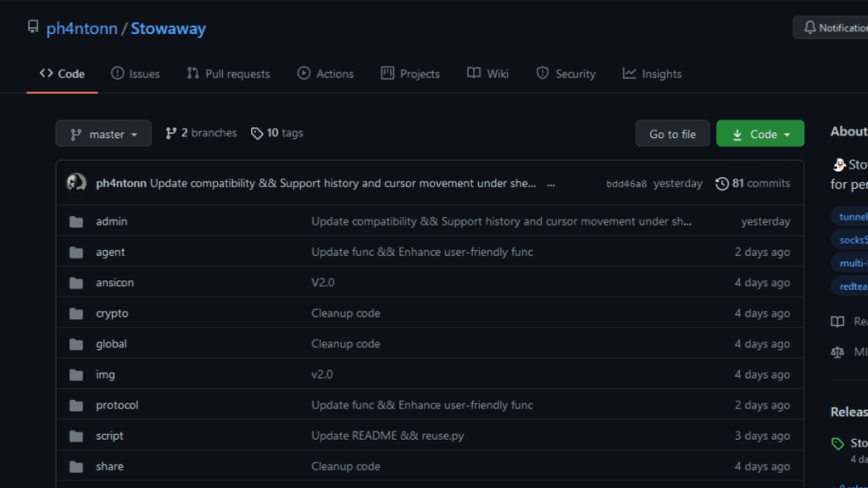The width and height of the screenshot is (868, 488).
Task: Open the v2.0 commit message for img
Action: pyautogui.click(x=321, y=374)
